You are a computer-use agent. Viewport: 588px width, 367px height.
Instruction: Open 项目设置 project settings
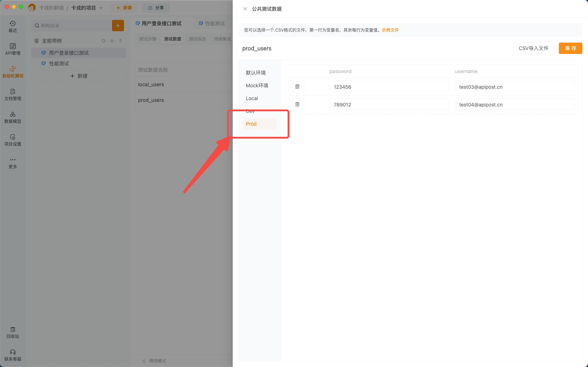click(13, 140)
